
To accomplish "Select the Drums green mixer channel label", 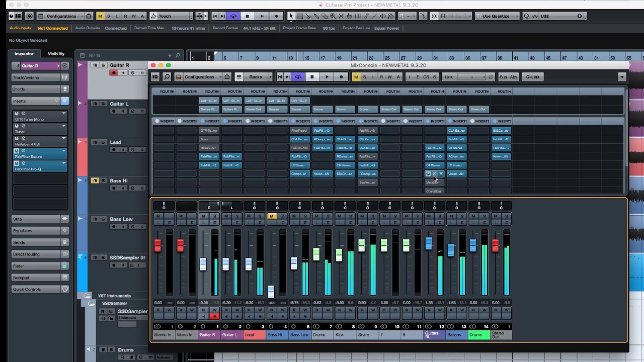I will point(479,335).
